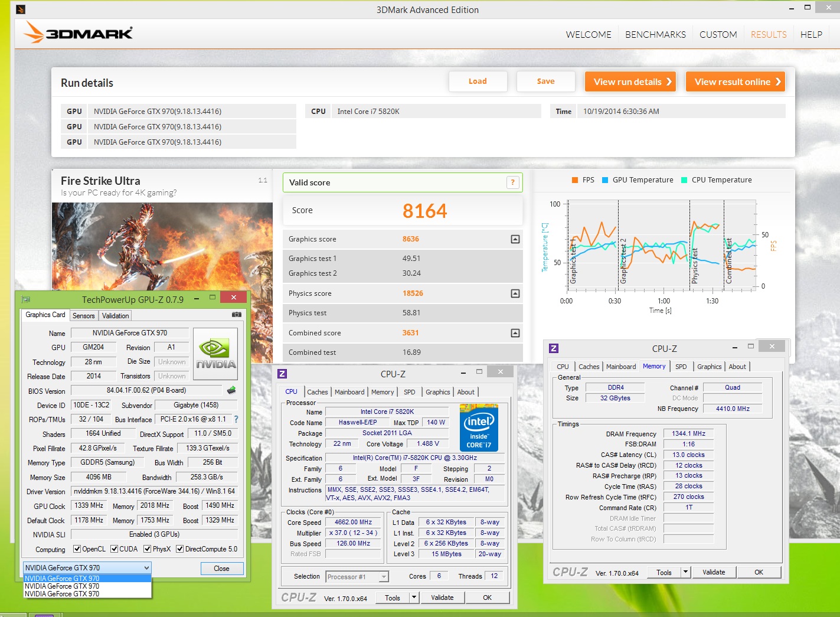Screen dimensions: 840x617
Task: Click Validate in CPU-Z processor window
Action: pos(442,598)
